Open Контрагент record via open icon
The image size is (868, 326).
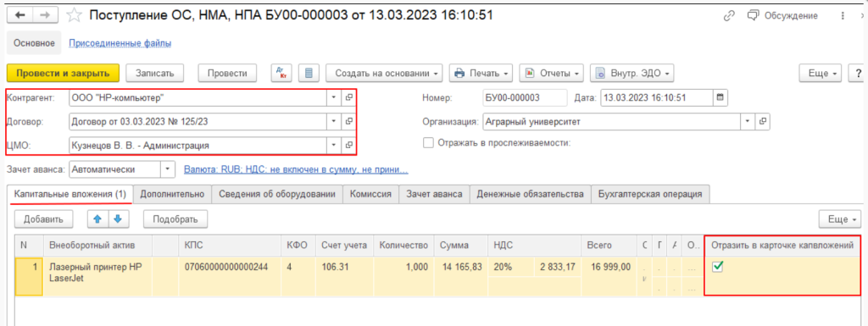(x=348, y=98)
